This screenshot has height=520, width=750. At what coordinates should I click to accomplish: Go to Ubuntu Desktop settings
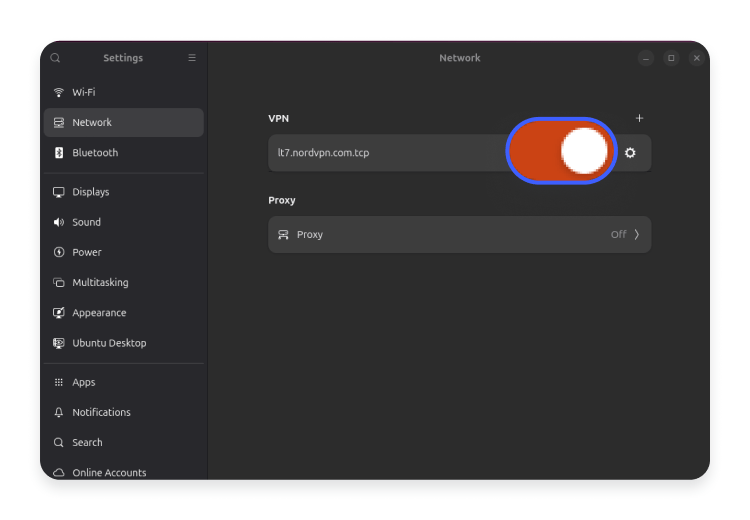pos(109,343)
